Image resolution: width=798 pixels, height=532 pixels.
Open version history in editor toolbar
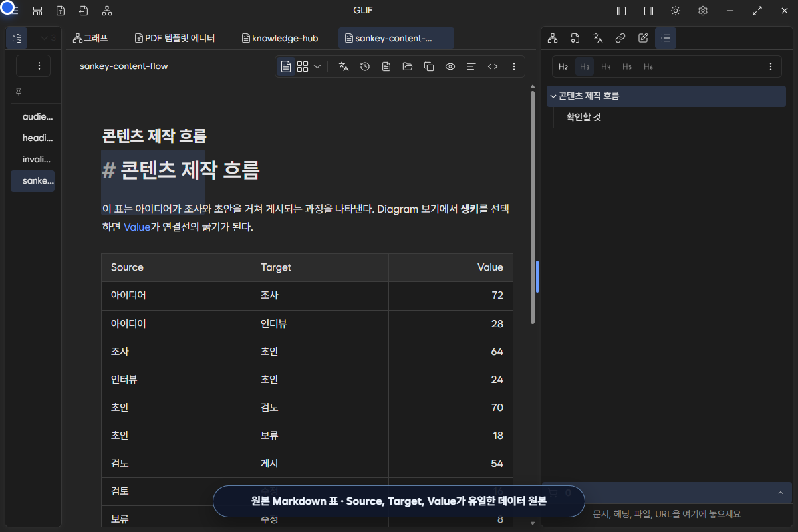click(365, 66)
